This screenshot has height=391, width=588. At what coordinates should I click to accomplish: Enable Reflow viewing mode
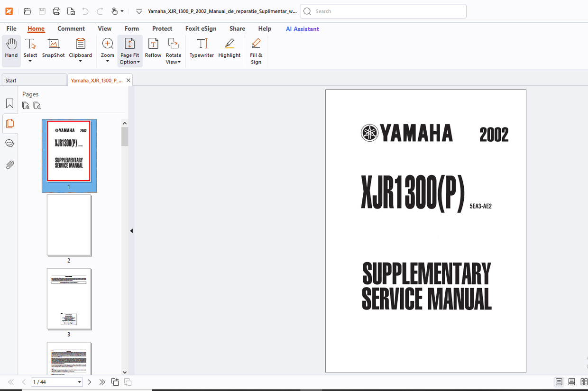pyautogui.click(x=153, y=47)
